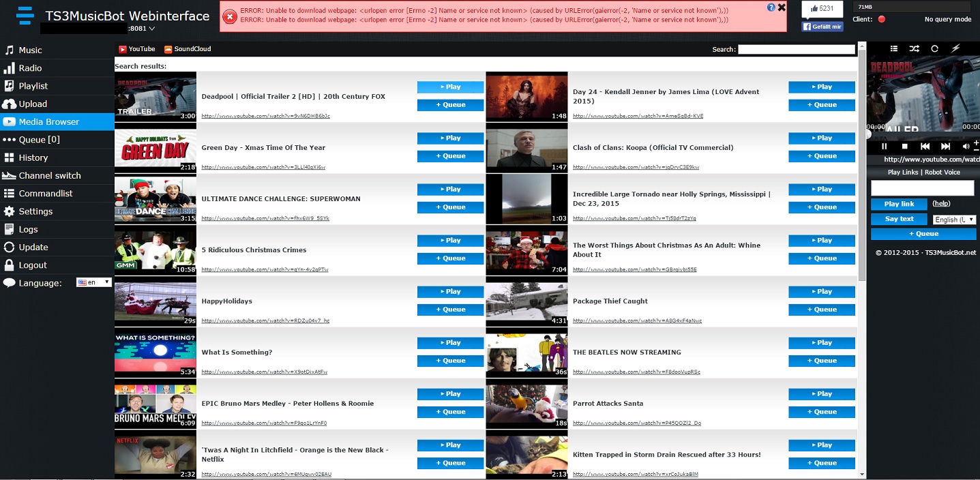The width and height of the screenshot is (980, 480).
Task: Increase volume with the plus button
Action: pos(977,142)
